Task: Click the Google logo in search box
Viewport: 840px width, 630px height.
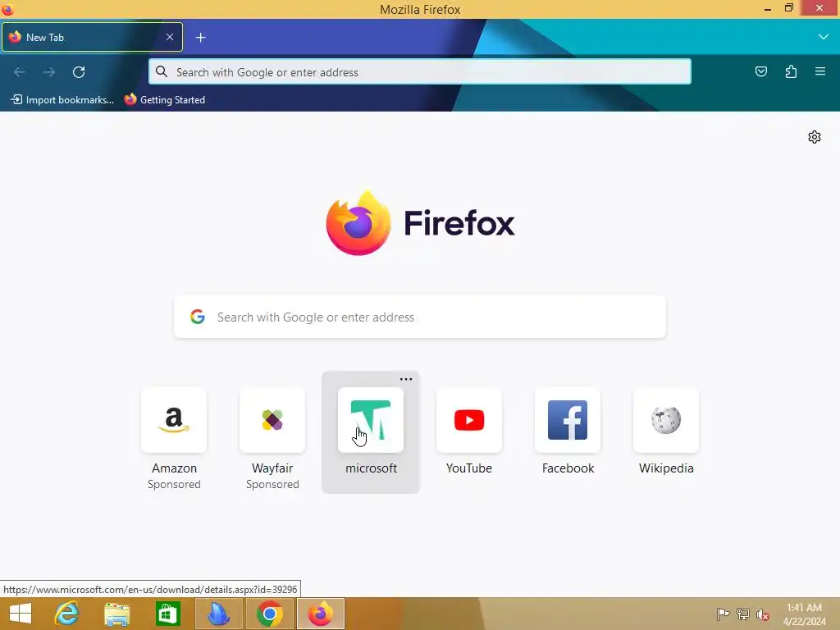Action: coord(198,317)
